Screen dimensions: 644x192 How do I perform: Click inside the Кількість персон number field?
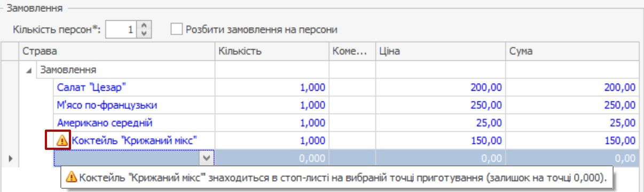pos(122,29)
